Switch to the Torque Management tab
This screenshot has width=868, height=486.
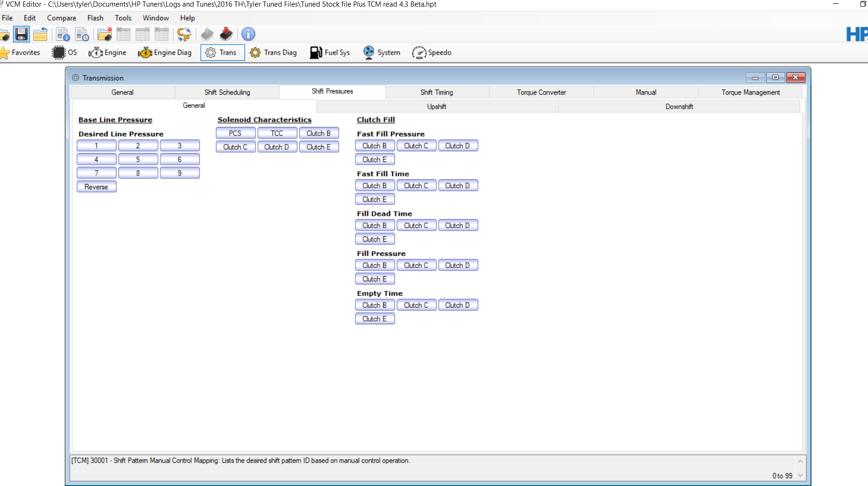[x=750, y=92]
